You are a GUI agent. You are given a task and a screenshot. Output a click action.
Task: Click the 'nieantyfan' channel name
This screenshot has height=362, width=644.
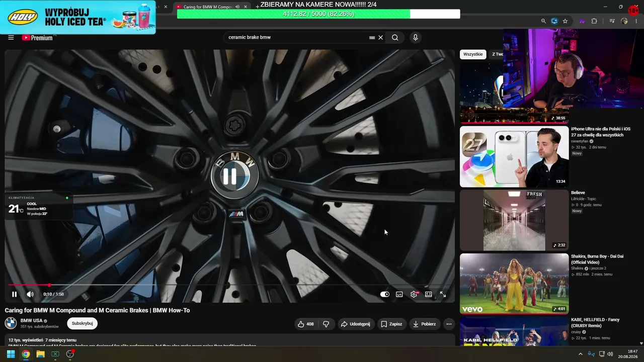tap(580, 141)
